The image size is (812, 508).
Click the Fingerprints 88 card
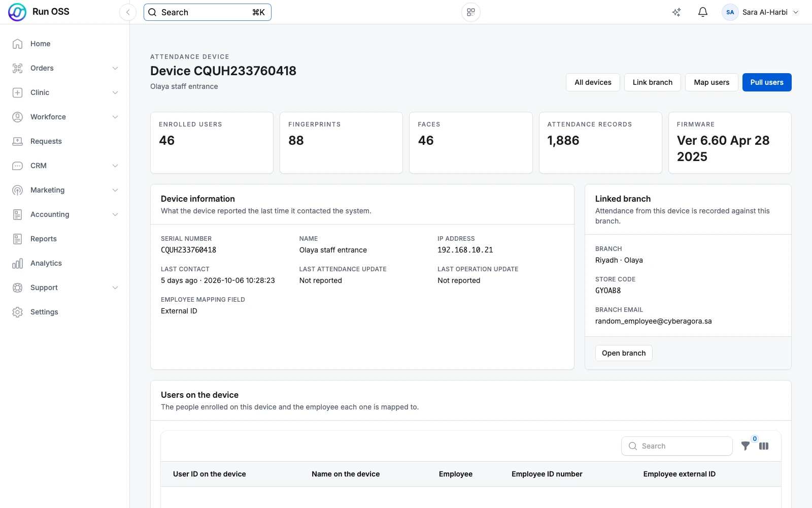pos(341,143)
